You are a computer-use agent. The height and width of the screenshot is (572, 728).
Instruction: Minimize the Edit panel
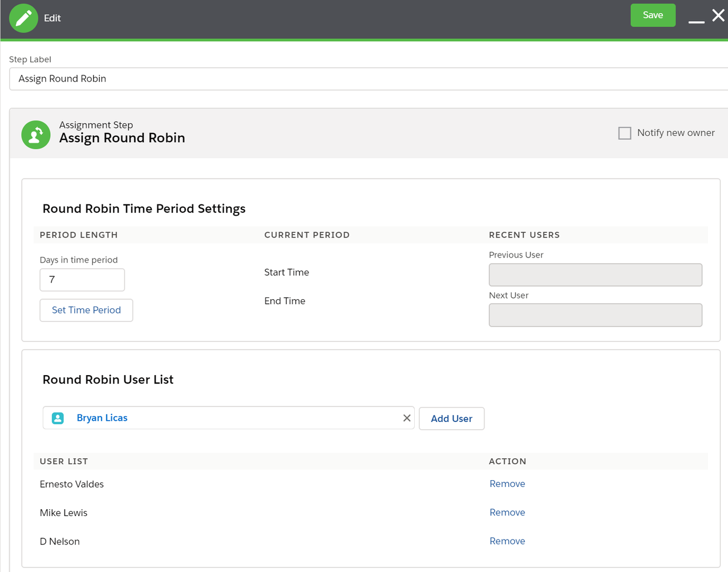click(x=696, y=21)
